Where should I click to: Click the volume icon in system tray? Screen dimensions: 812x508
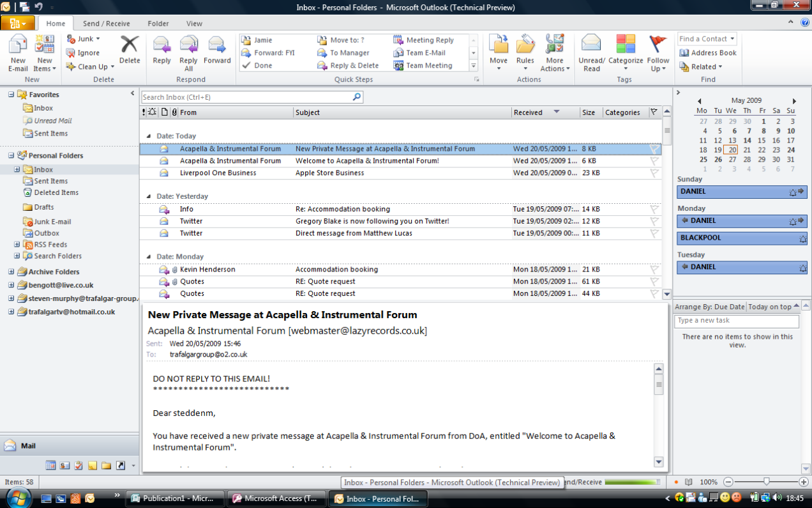pyautogui.click(x=776, y=498)
